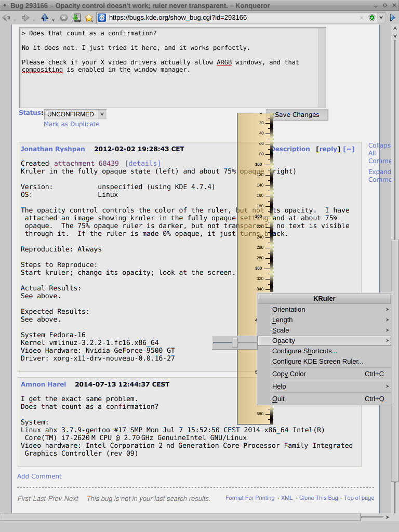The image size is (399, 532).
Task: Open the forward history dropdown arrow
Action: (34, 20)
